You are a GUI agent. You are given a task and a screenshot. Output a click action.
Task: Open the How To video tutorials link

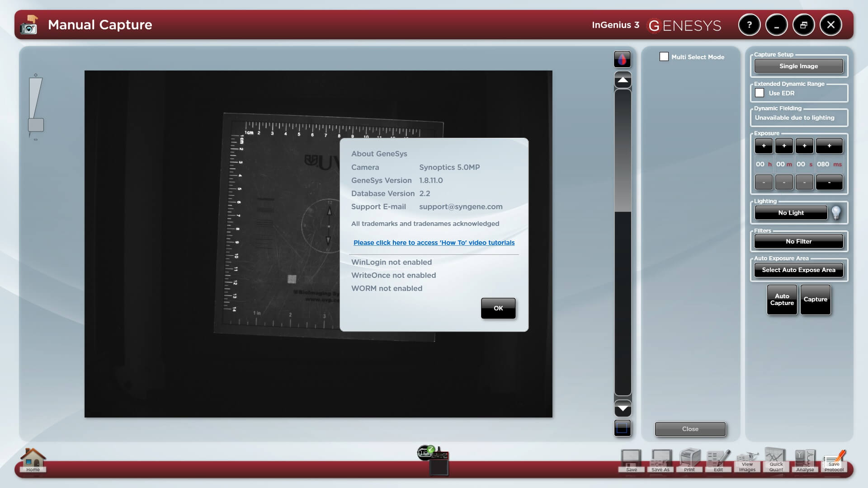pos(434,243)
